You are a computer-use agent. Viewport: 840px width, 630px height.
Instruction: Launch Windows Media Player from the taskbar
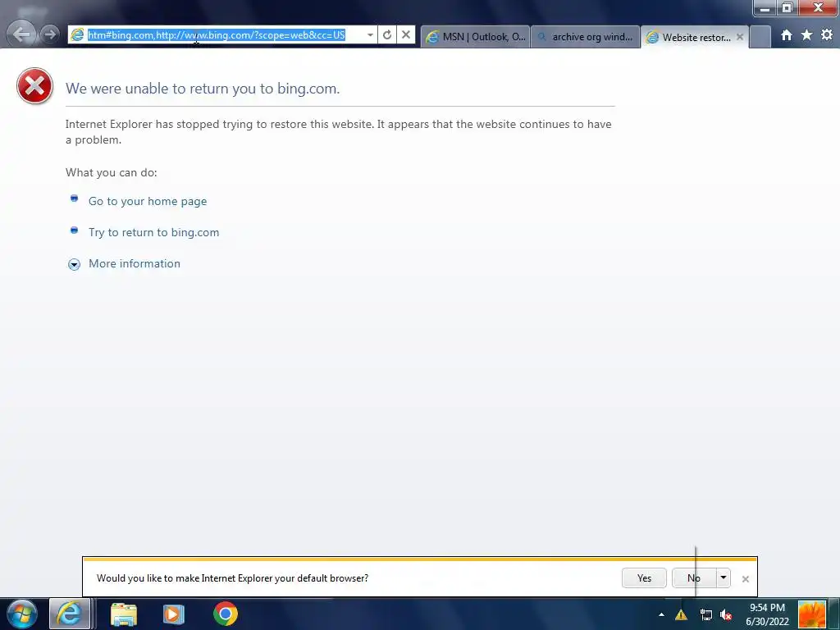coord(174,614)
